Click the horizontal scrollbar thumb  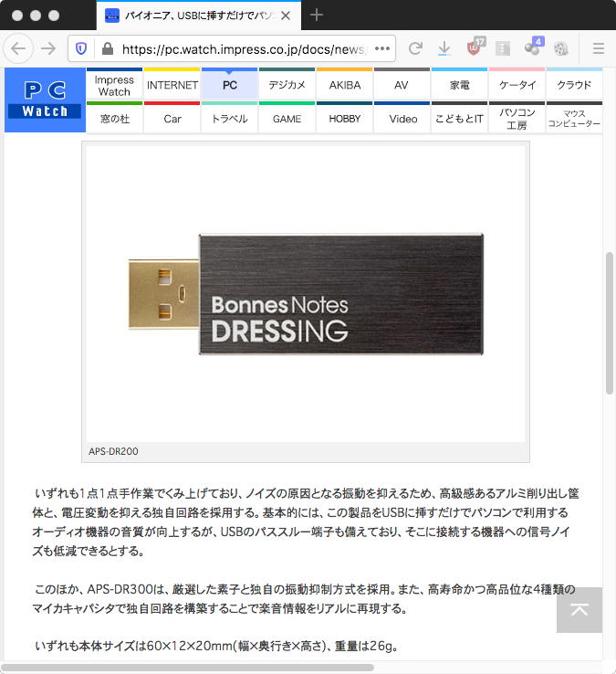pos(187,668)
